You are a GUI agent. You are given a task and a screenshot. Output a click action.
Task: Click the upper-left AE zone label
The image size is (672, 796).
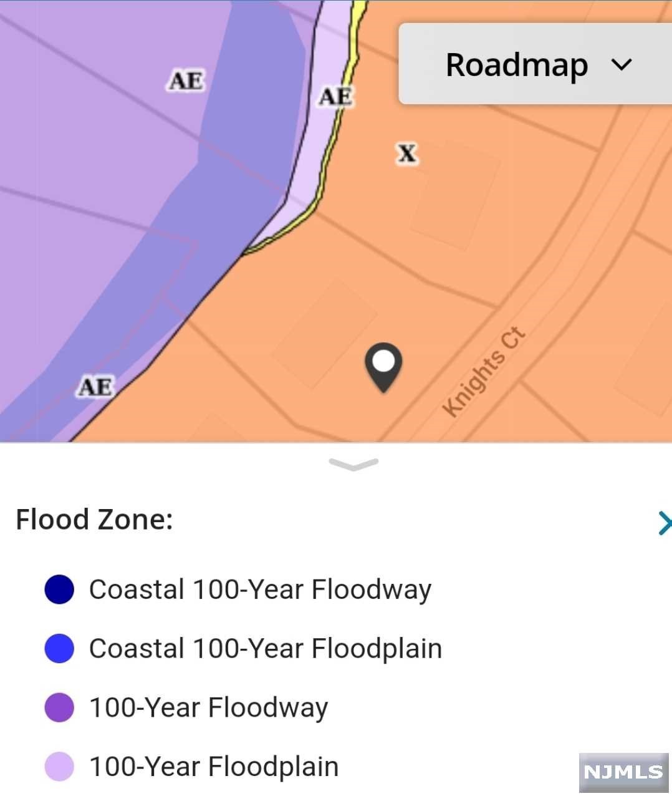point(186,80)
